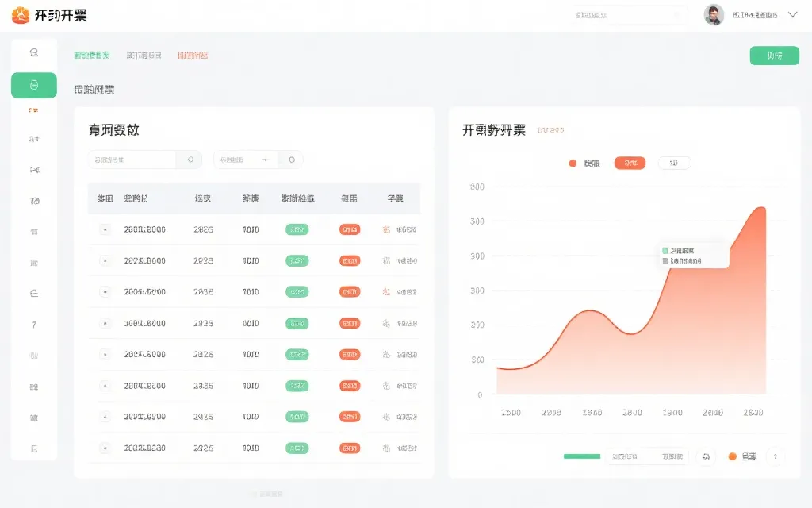Adjust the green progress slider at bottom right
The height and width of the screenshot is (508, 812).
click(581, 456)
